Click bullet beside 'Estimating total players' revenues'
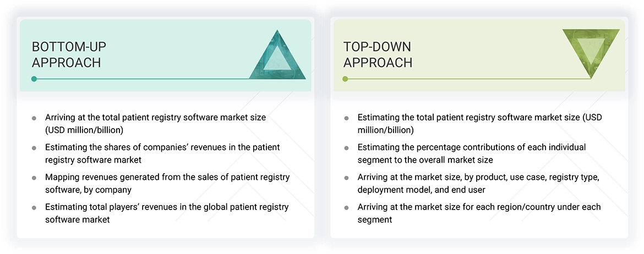This screenshot has width=644, height=254. (34, 208)
